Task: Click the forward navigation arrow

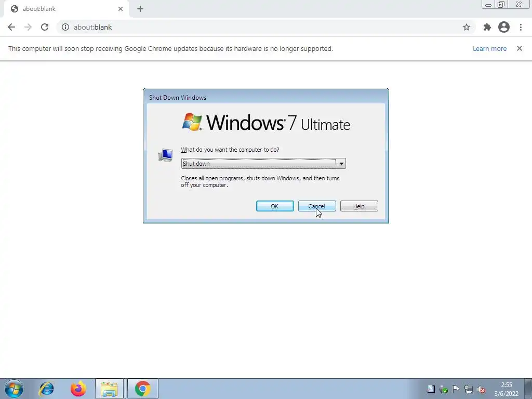Action: pos(28,27)
